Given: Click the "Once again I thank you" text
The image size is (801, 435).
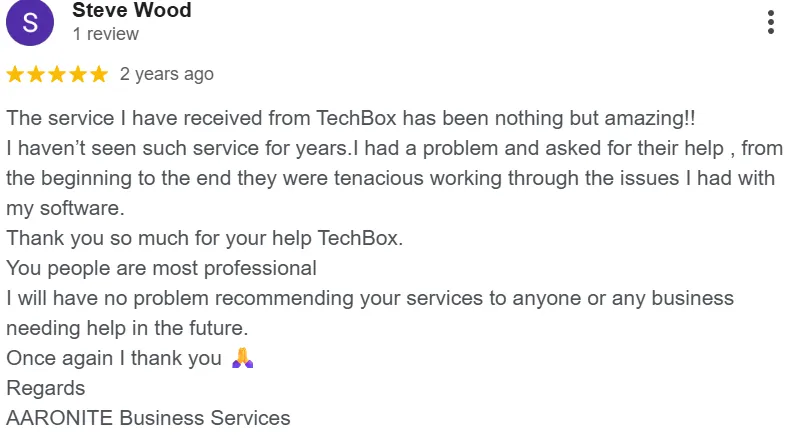Looking at the screenshot, I should point(114,358).
